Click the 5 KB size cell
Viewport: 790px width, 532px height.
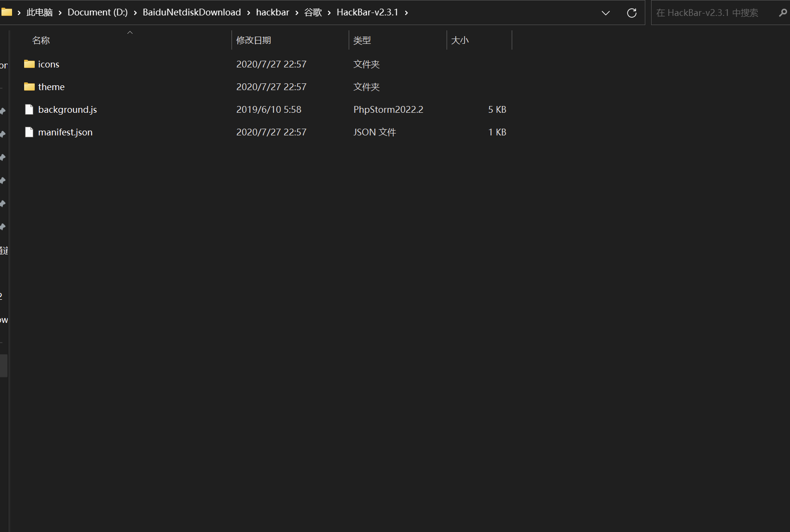point(497,109)
